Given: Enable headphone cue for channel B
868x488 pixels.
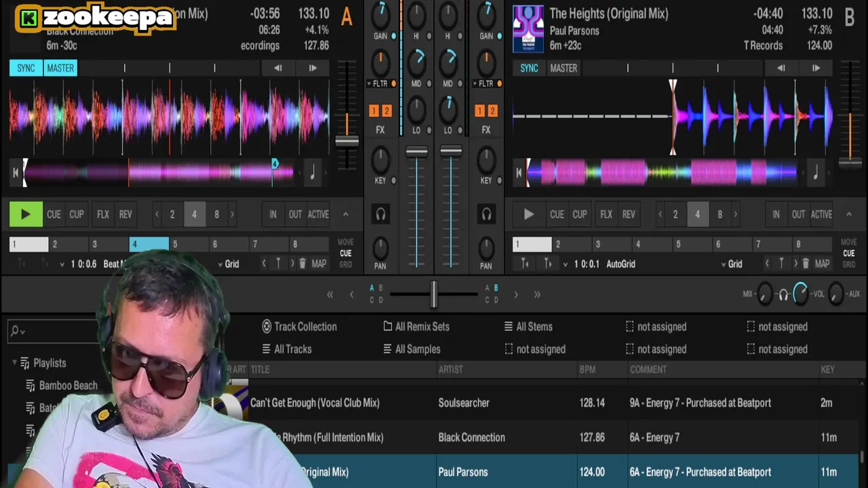Looking at the screenshot, I should click(x=486, y=214).
